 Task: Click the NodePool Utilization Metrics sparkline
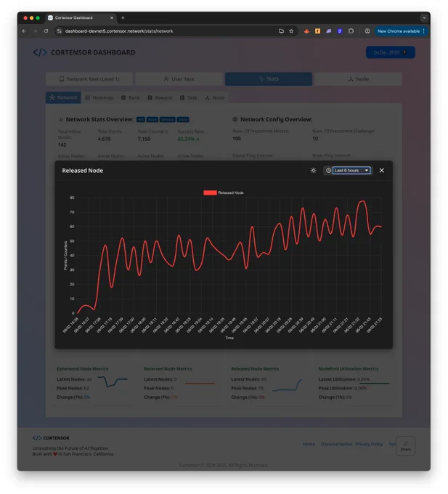point(374,384)
